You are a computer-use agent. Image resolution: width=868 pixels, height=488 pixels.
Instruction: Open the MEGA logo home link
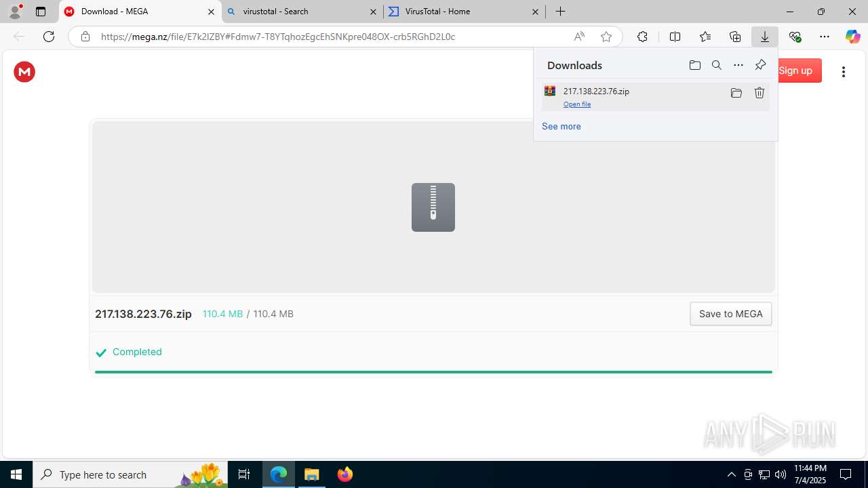[24, 72]
